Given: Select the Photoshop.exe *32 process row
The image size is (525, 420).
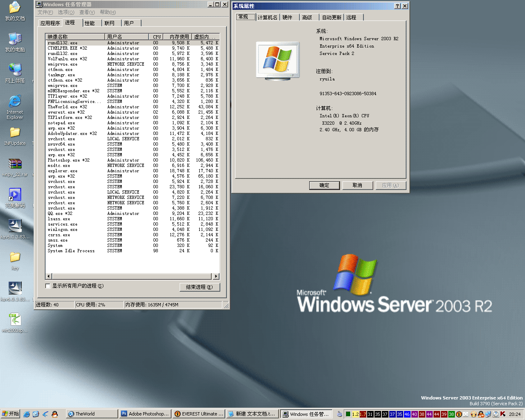Looking at the screenshot, I should (132, 160).
